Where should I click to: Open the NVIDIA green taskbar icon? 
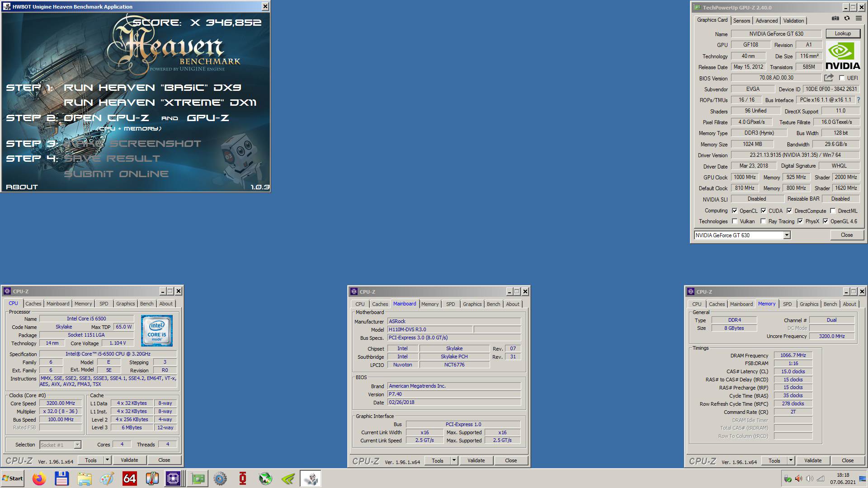(288, 479)
